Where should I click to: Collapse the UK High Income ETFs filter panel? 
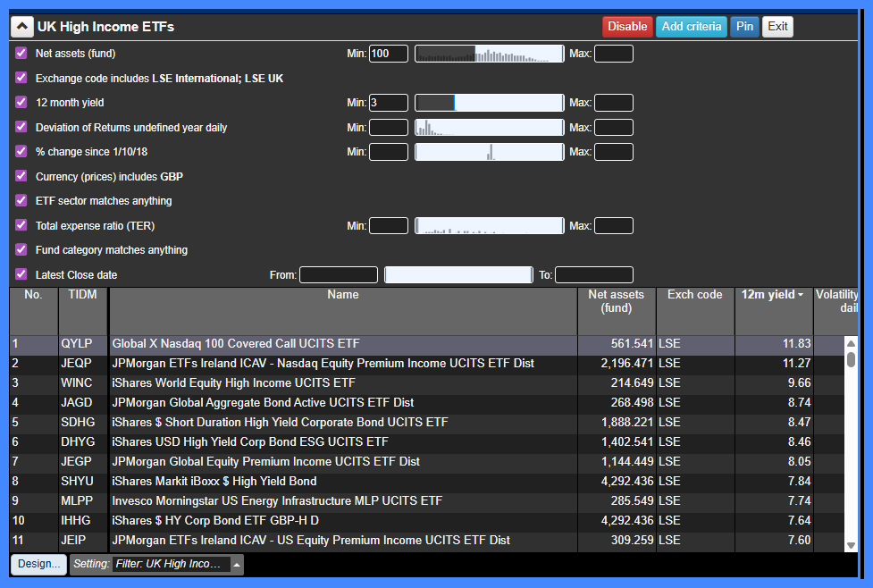[x=22, y=27]
